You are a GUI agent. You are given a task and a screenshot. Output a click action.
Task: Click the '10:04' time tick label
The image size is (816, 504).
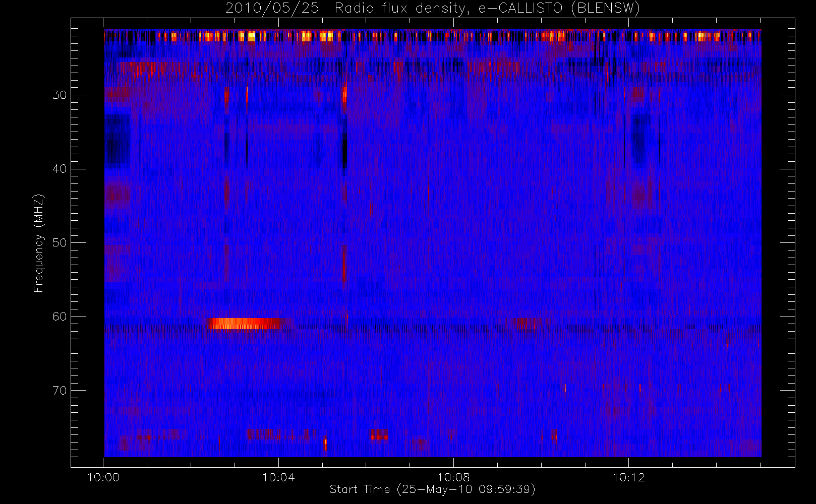pyautogui.click(x=278, y=477)
